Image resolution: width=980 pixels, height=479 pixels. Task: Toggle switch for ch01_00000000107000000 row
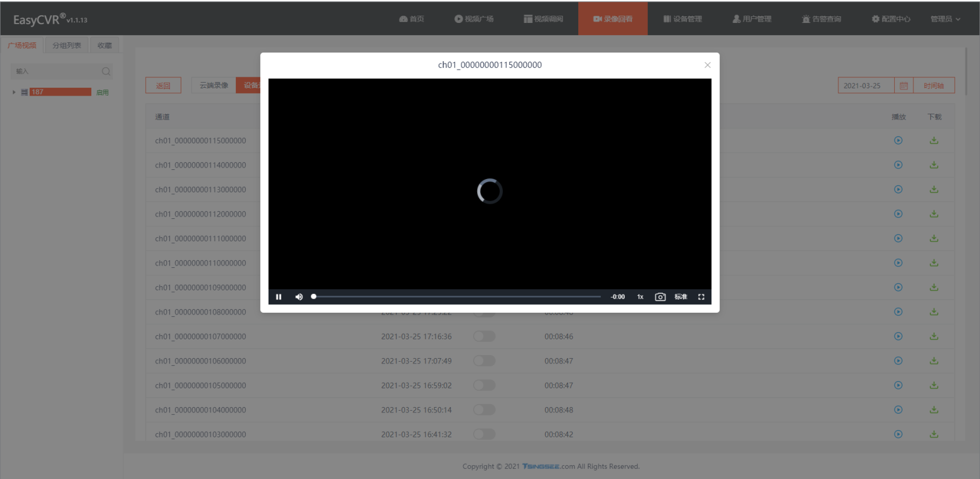(485, 336)
